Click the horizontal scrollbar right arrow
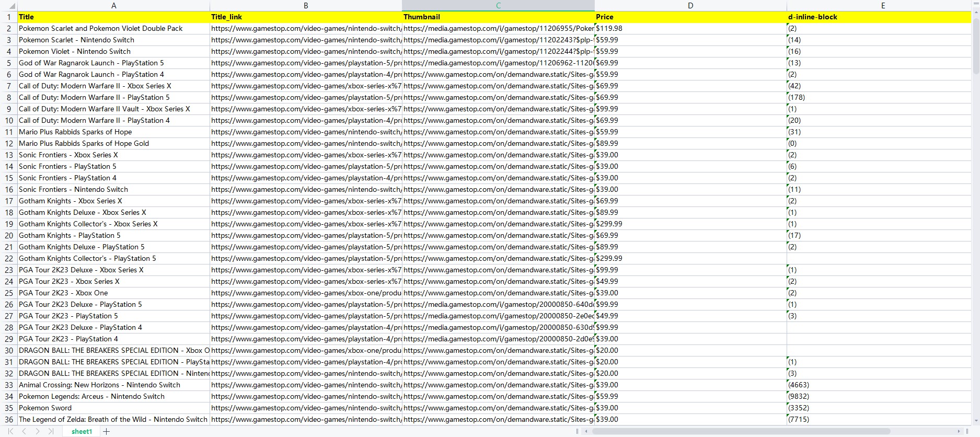The width and height of the screenshot is (980, 437). pyautogui.click(x=959, y=431)
